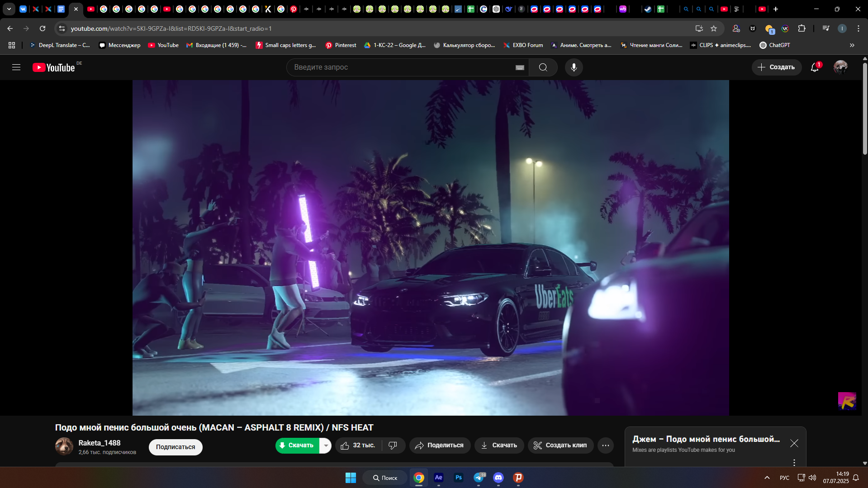868x488 pixels.
Task: Open the Raketa_1488 channel name
Action: [x=100, y=443]
